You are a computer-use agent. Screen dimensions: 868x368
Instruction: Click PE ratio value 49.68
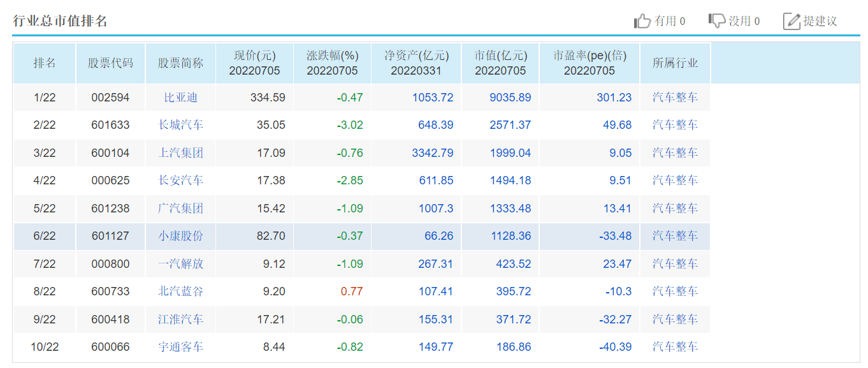coord(618,125)
